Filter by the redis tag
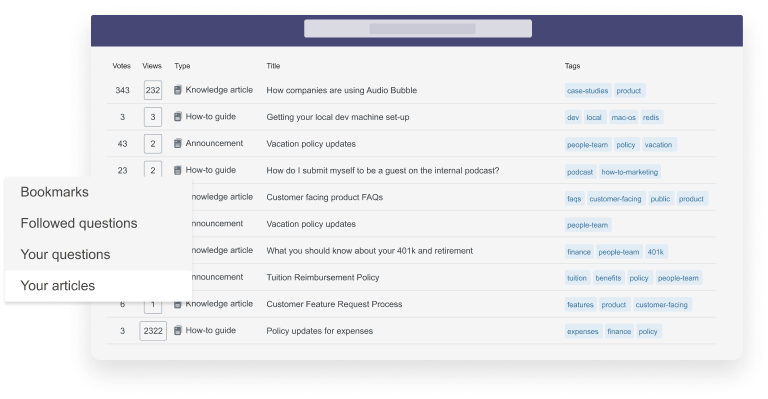The width and height of the screenshot is (768, 399). pyautogui.click(x=651, y=117)
